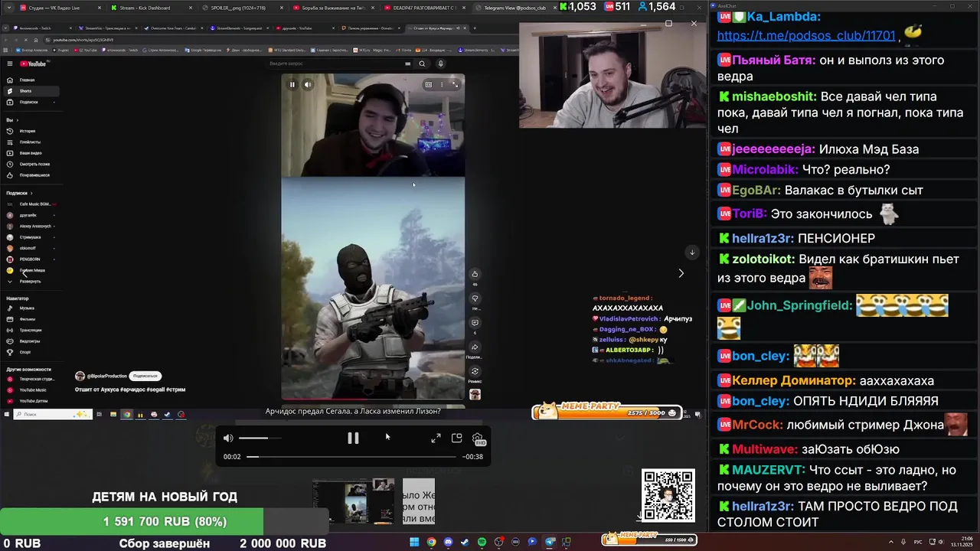
Task: Open Плейлисты in YouTube sidebar
Action: click(x=31, y=142)
